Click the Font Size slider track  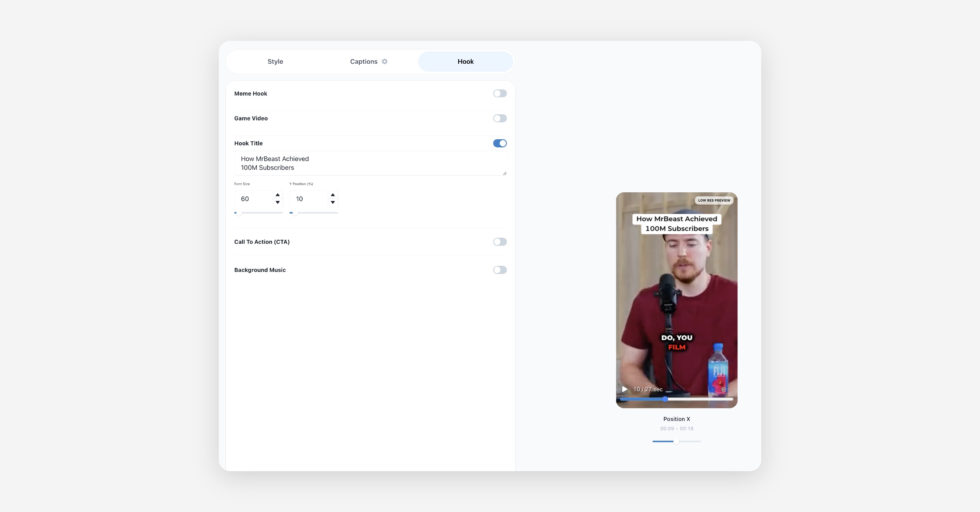tap(261, 213)
